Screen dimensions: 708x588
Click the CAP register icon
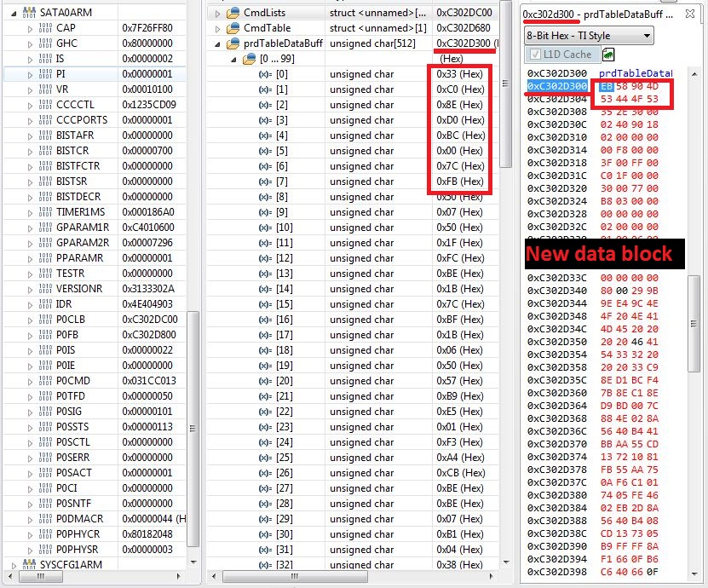[45, 28]
